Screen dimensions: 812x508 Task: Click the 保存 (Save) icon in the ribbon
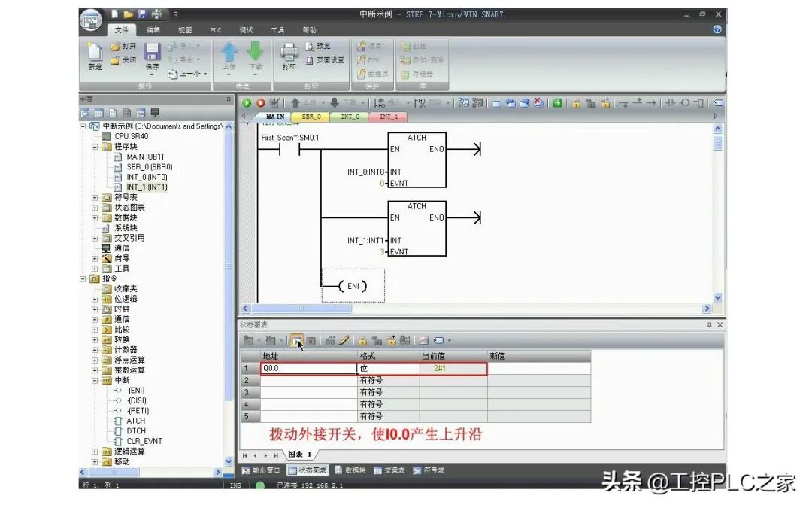click(x=151, y=54)
